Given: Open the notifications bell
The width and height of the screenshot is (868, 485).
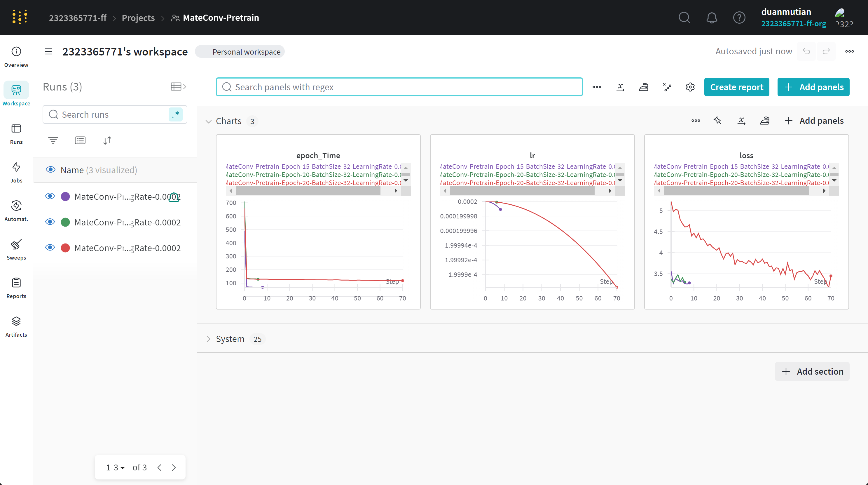Looking at the screenshot, I should 712,18.
